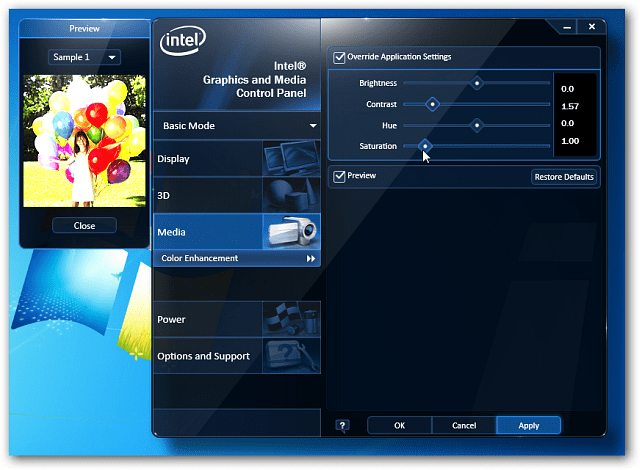Click the Color Enhancement double-arrow icon
This screenshot has width=640, height=470.
click(x=311, y=259)
